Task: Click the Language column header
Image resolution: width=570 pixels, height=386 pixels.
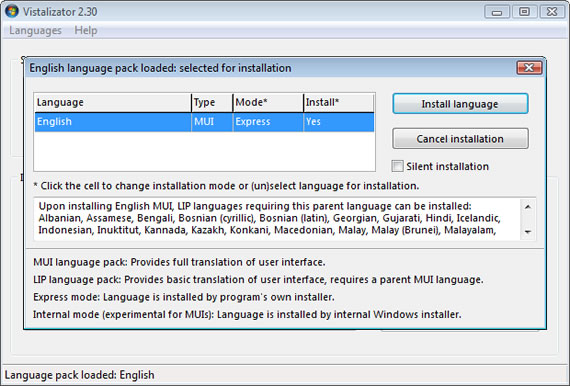Action: click(x=113, y=102)
